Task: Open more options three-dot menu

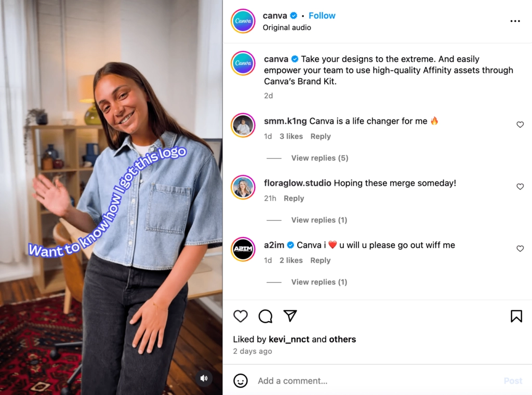Action: 515,21
